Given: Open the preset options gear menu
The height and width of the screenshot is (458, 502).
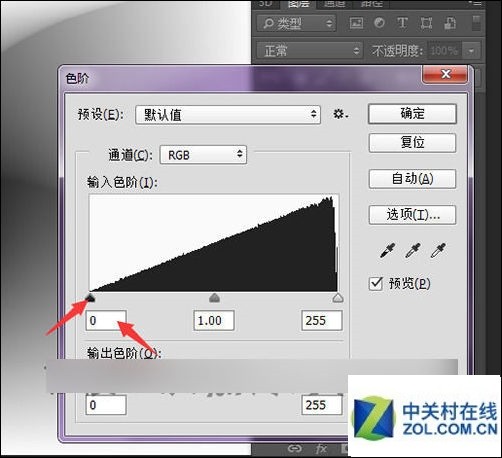Looking at the screenshot, I should point(341,114).
